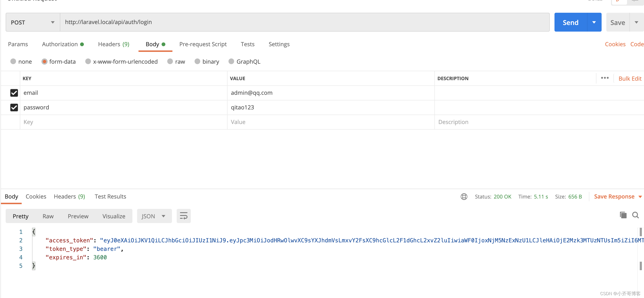644x298 pixels.
Task: Switch to the Tests tab
Action: point(248,44)
